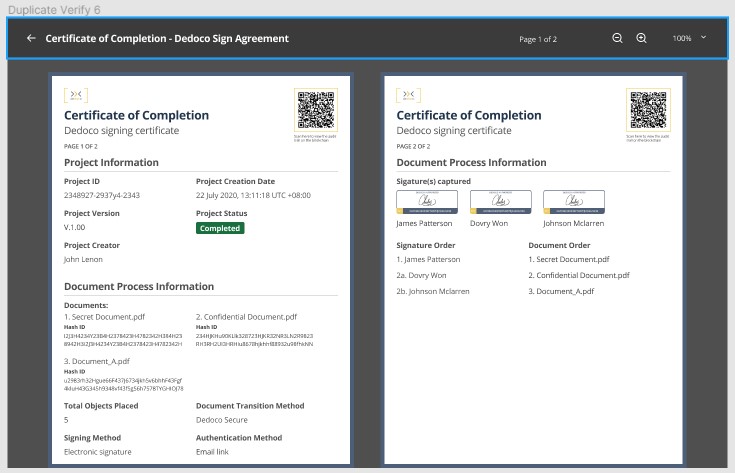The width and height of the screenshot is (735, 473).
Task: Click '2. Confidential Document.pdf' in Document Order
Action: pos(579,275)
